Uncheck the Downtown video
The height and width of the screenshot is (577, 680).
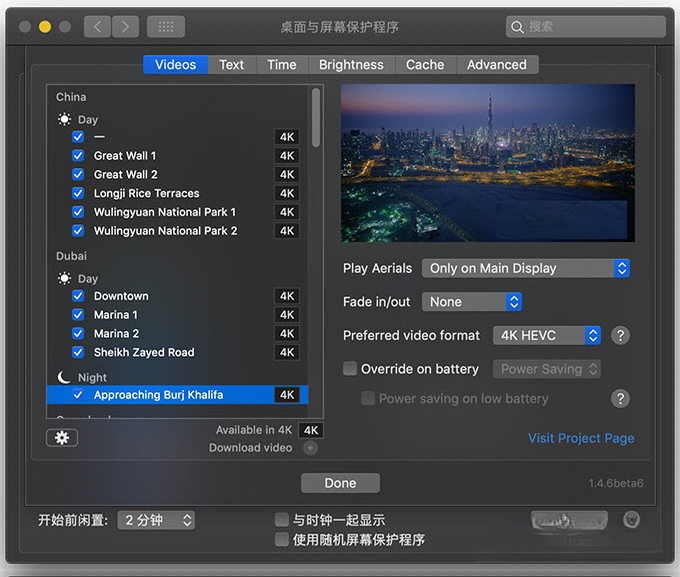click(78, 296)
